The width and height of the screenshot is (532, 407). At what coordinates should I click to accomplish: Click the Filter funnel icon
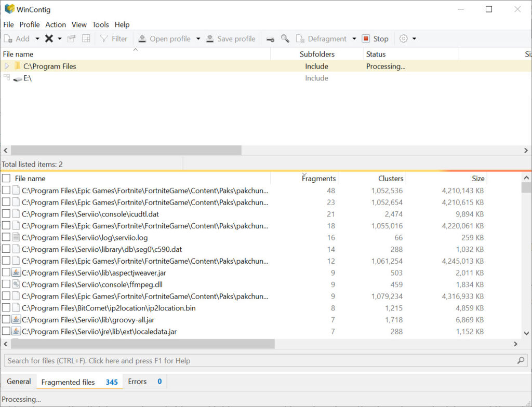click(x=104, y=38)
